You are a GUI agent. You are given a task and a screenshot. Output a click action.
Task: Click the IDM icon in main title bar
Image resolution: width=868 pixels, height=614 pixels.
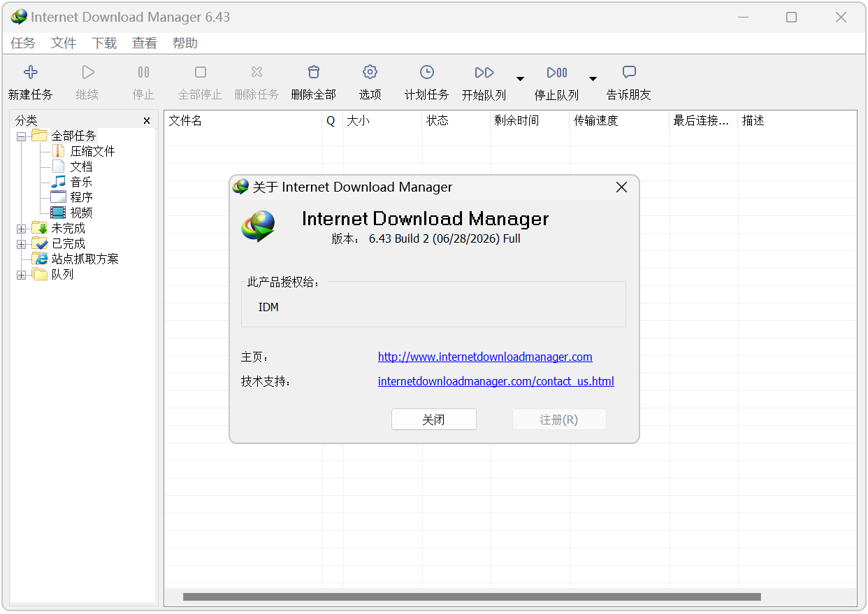(19, 17)
